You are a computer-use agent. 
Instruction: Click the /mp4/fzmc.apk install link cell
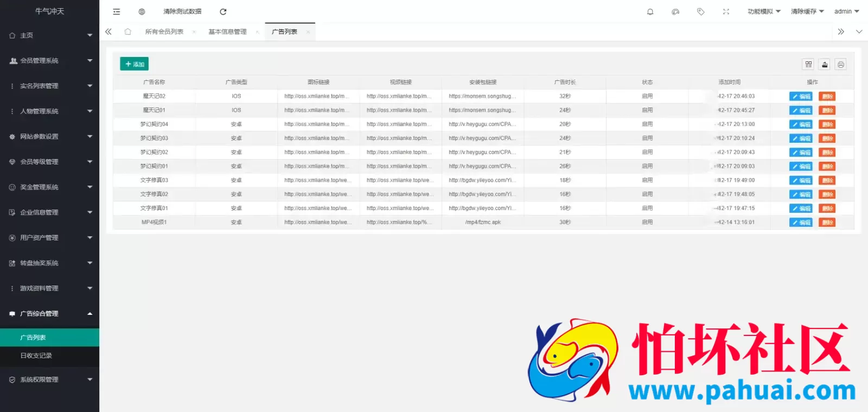[x=483, y=223]
